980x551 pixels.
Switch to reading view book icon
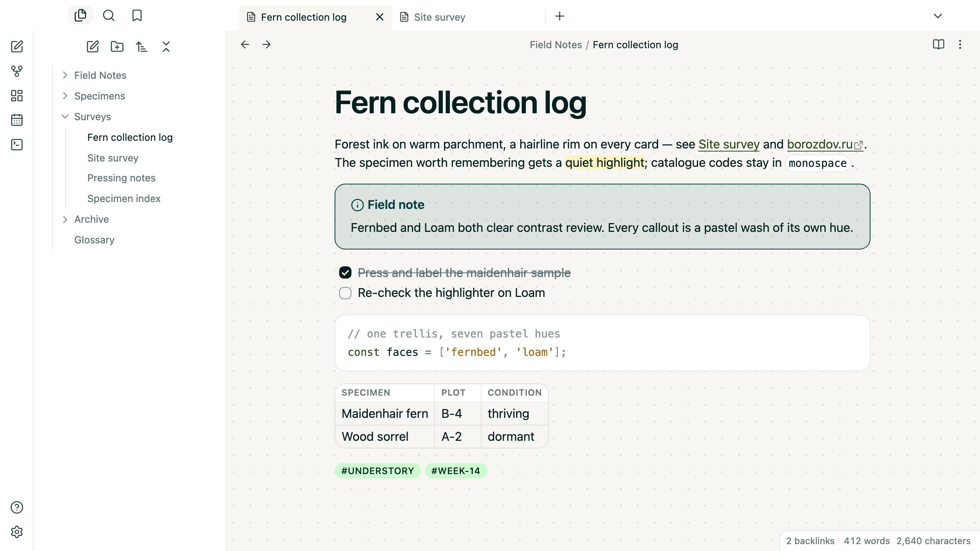(939, 44)
